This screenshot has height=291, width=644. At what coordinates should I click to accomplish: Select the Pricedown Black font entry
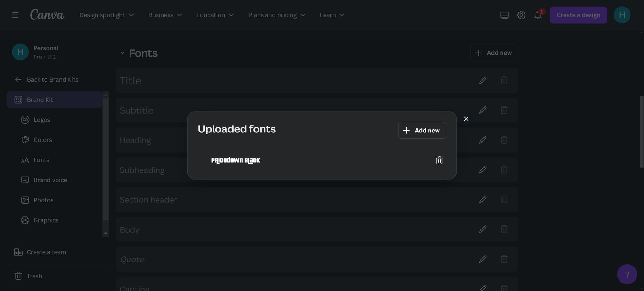click(x=236, y=160)
